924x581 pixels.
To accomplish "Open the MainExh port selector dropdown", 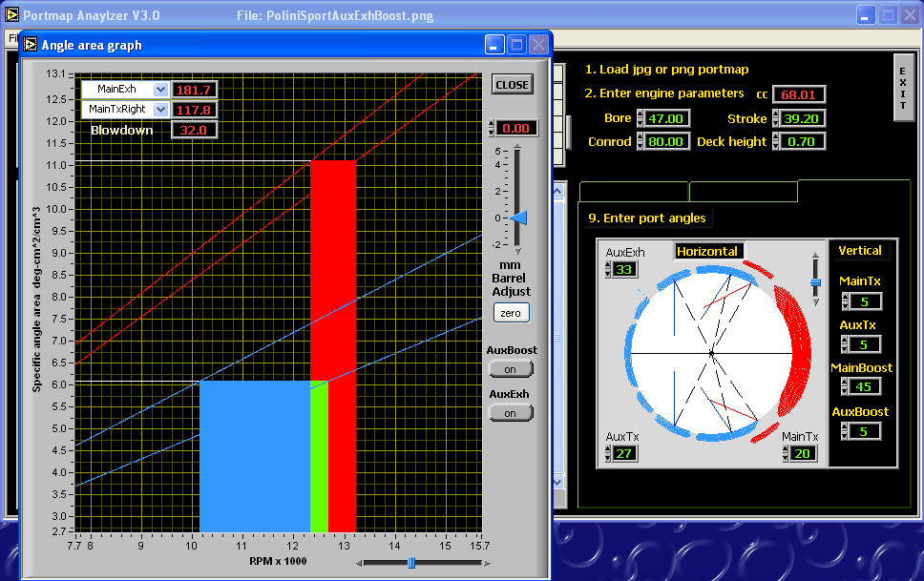I will tap(160, 89).
